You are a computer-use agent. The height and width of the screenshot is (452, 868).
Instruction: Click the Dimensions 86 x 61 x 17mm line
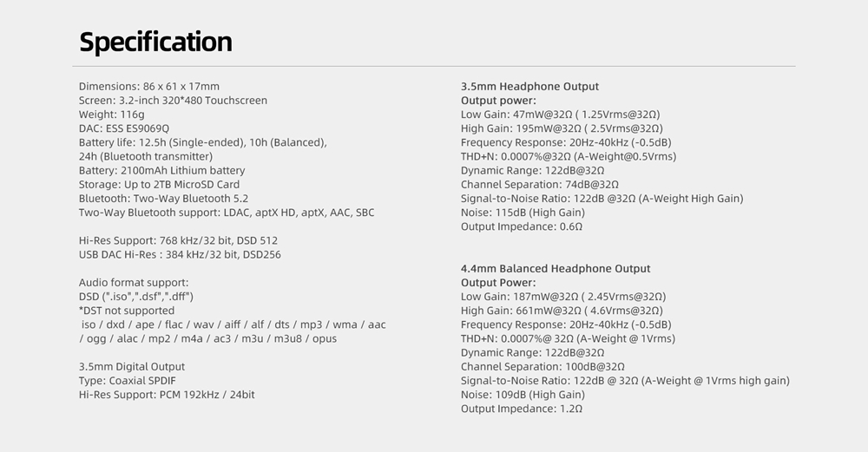tap(148, 87)
